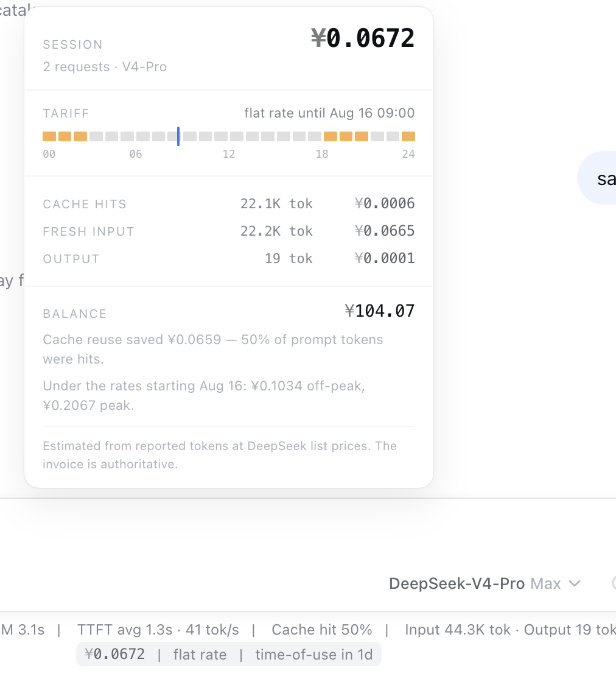Click the 'flat rate' label in status pill
Image resolution: width=616 pixels, height=676 pixels.
[x=200, y=655]
